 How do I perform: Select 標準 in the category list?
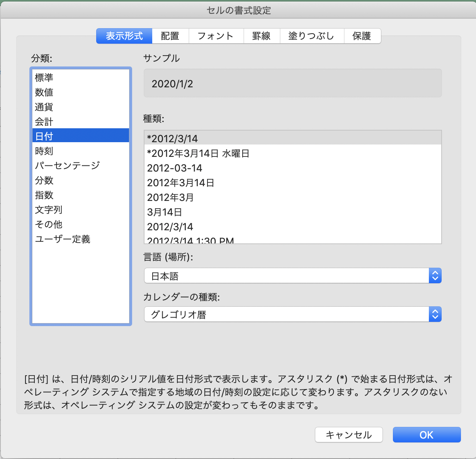(44, 78)
